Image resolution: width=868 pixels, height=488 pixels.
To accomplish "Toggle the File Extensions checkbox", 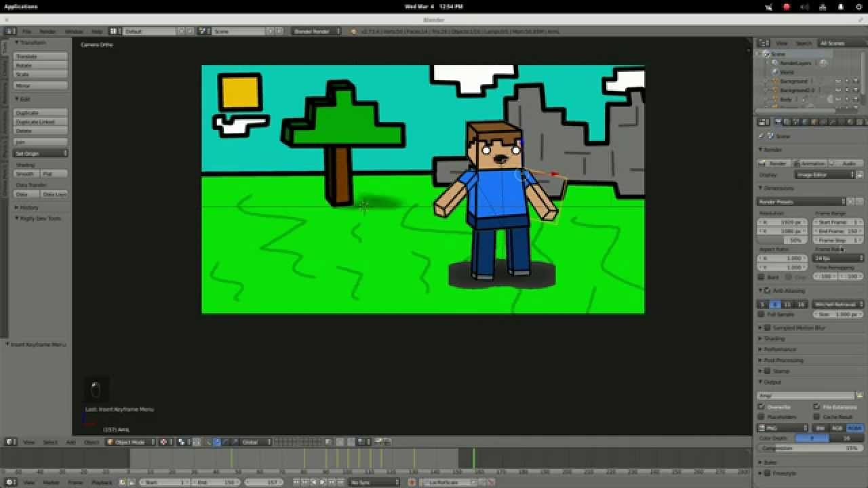I will coord(817,407).
